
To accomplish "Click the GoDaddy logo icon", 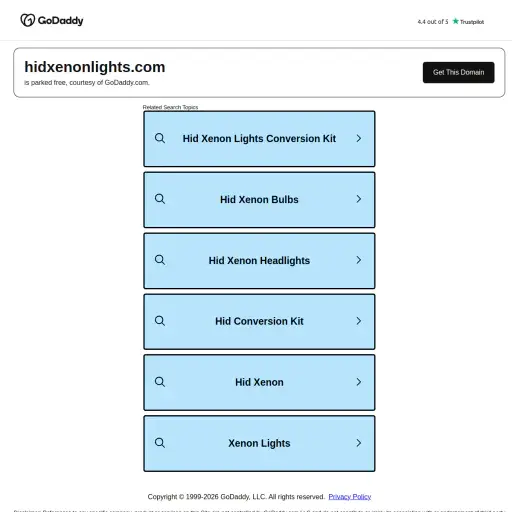I will click(x=28, y=20).
